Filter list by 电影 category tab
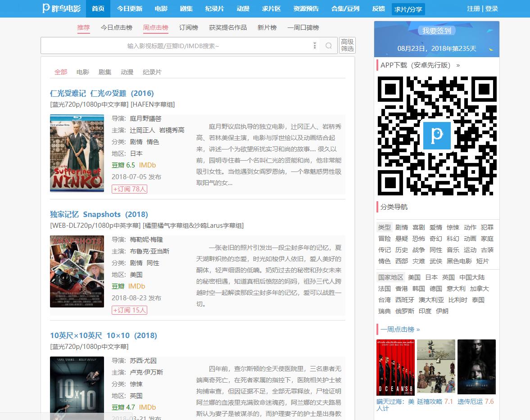Viewport: 530px width, 420px height. pos(83,72)
